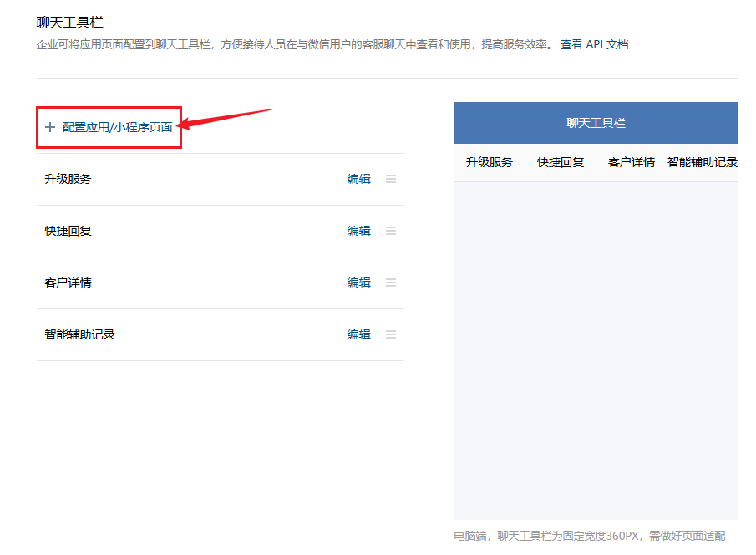Click the 升级服务 list row label
Viewport: 756px width, 555px height.
pos(68,179)
